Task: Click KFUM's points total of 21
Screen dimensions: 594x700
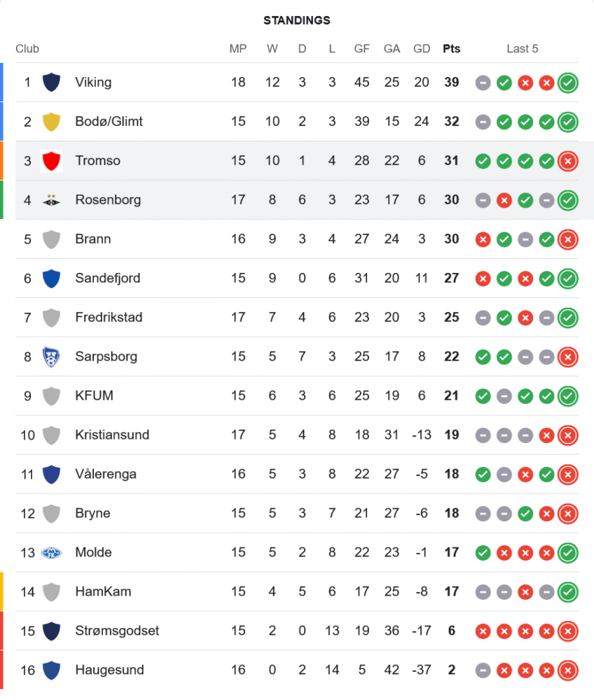Action: [452, 396]
